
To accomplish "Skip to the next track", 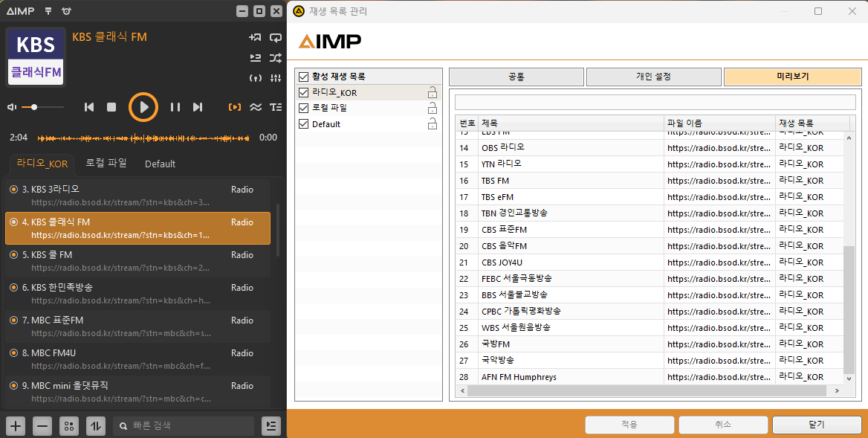I will [x=198, y=107].
